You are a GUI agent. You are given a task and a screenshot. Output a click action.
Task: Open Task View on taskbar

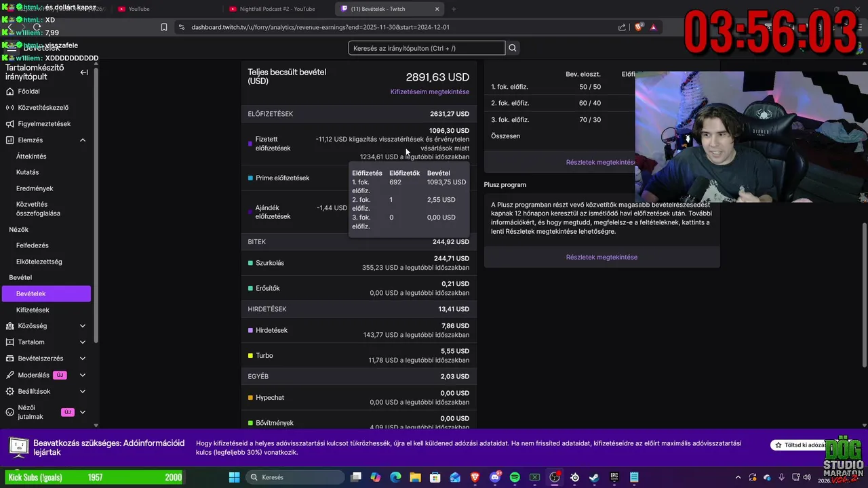356,477
